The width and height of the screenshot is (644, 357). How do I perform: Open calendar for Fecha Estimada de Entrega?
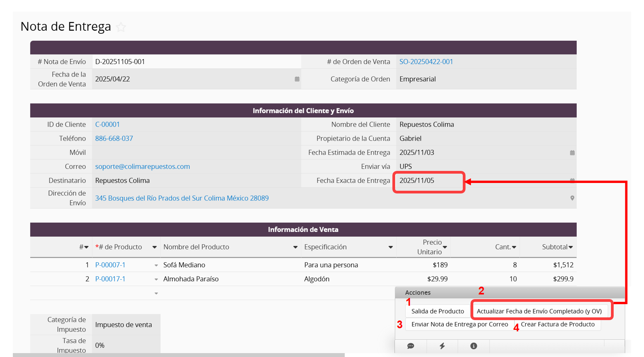pos(572,153)
